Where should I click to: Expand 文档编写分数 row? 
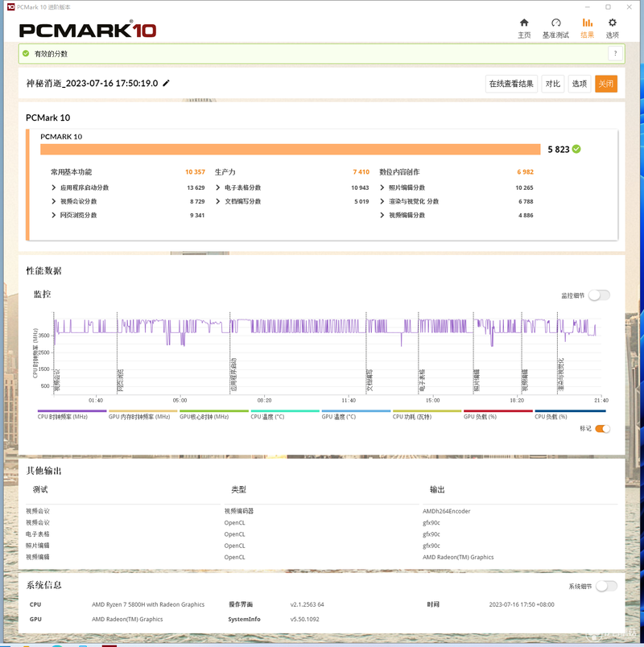click(218, 201)
